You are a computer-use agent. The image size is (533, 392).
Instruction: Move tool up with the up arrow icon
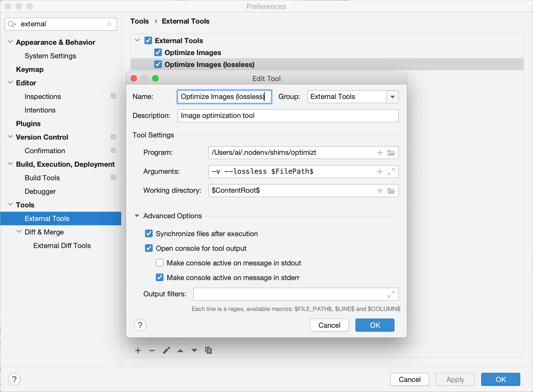pyautogui.click(x=180, y=351)
